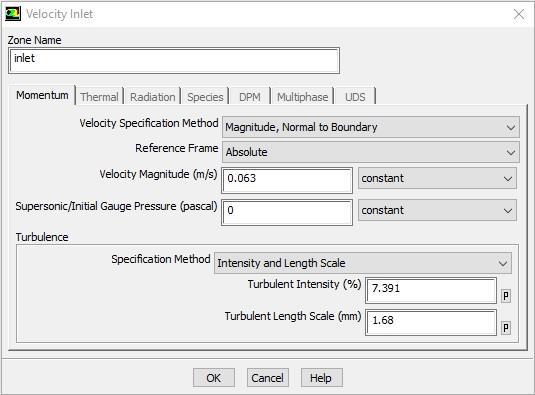The height and width of the screenshot is (395, 535).
Task: Switch to the Thermal tab
Action: (x=99, y=97)
